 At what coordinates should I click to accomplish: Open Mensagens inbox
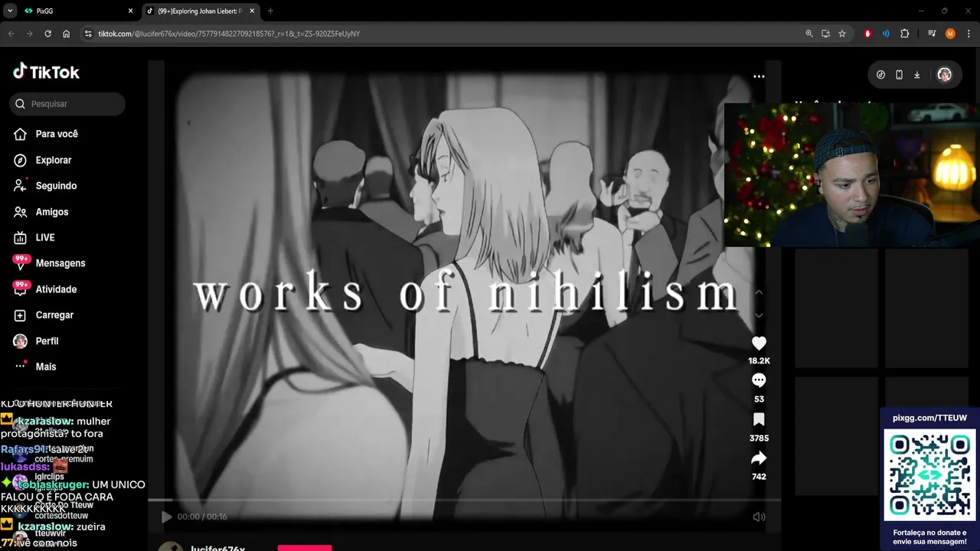[50, 263]
